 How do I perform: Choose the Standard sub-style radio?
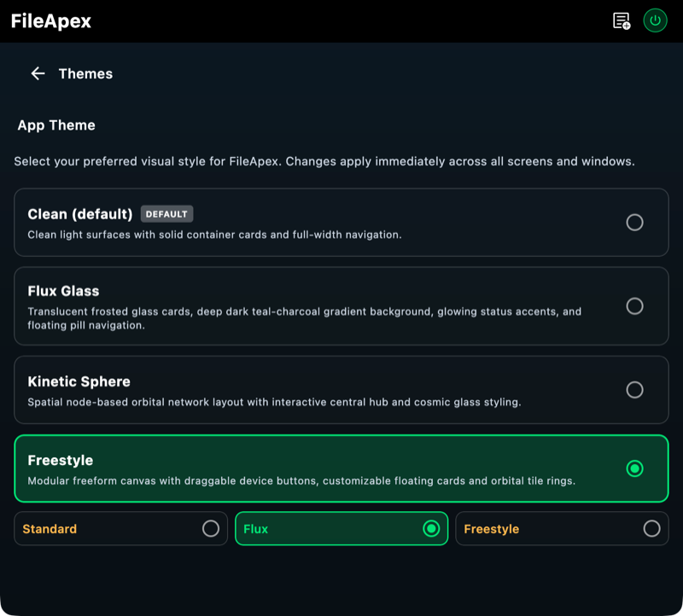click(211, 528)
